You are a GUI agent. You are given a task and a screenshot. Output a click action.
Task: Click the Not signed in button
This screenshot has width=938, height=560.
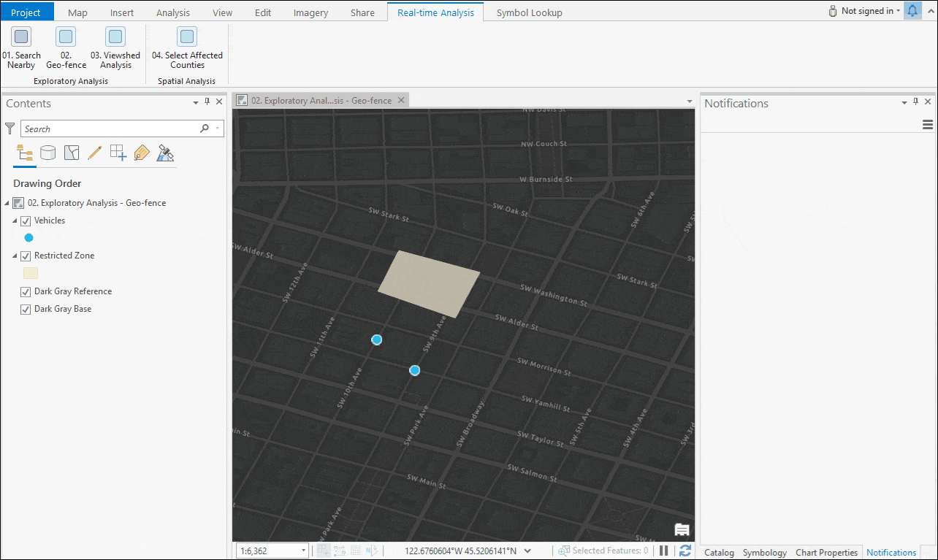point(866,11)
